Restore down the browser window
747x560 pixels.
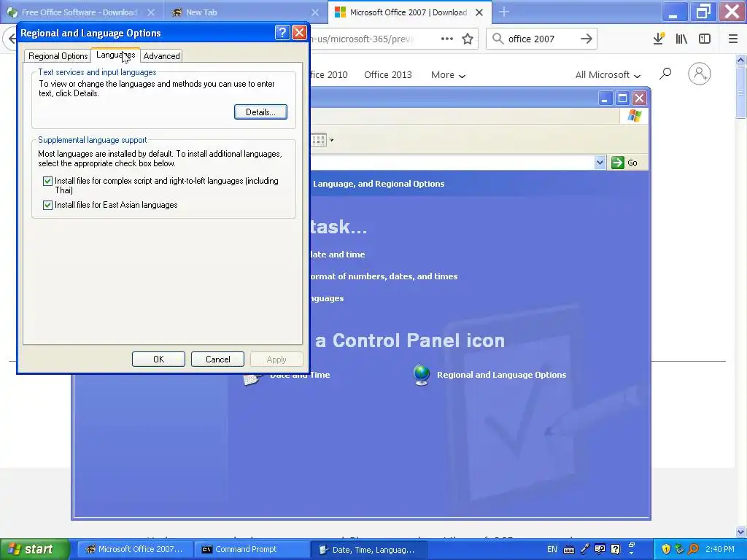(703, 12)
